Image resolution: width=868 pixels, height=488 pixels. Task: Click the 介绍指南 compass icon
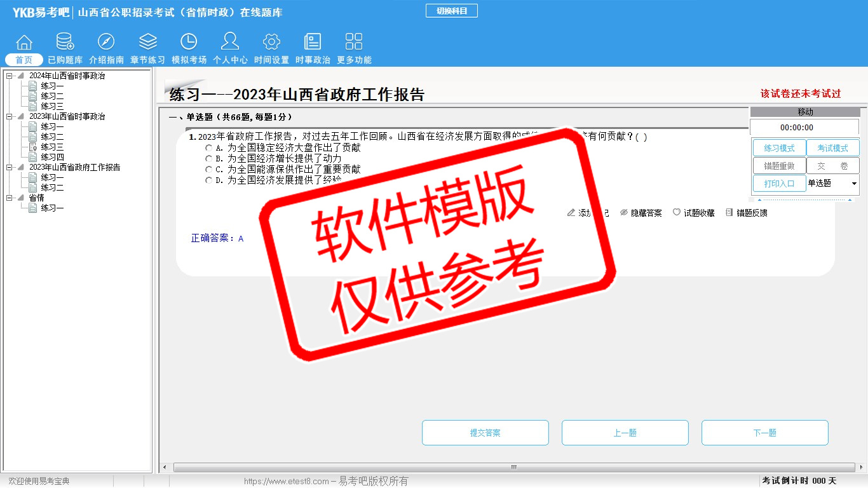106,43
